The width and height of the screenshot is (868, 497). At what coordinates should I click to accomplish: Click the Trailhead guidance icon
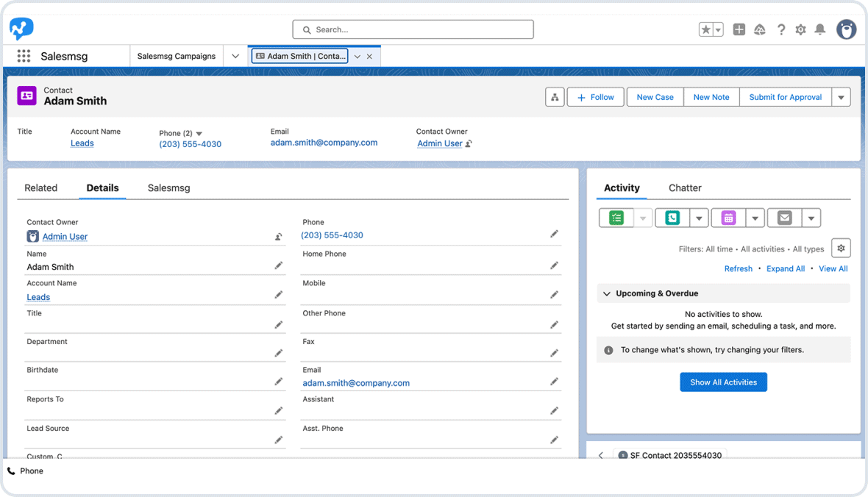760,29
